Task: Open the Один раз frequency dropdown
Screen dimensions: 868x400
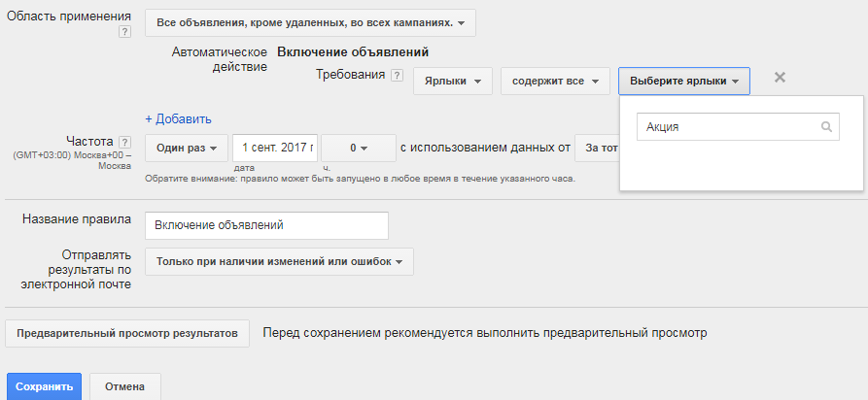Action: (x=187, y=149)
